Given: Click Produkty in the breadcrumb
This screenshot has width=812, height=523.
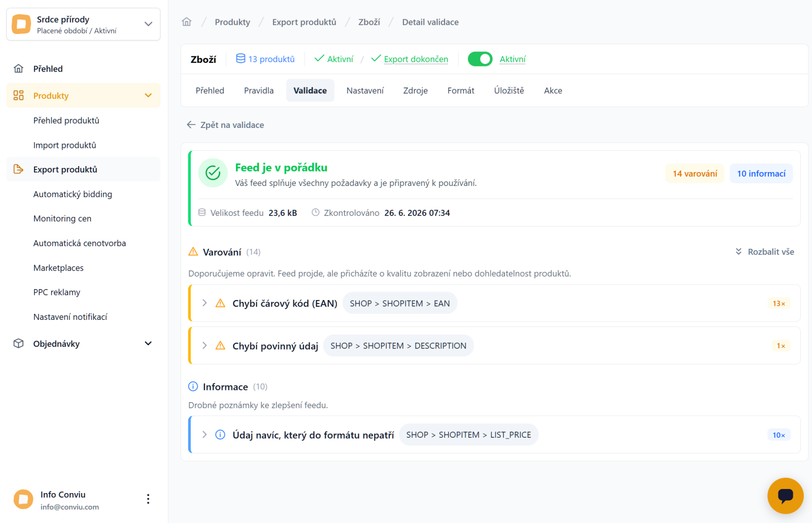Looking at the screenshot, I should pos(232,22).
